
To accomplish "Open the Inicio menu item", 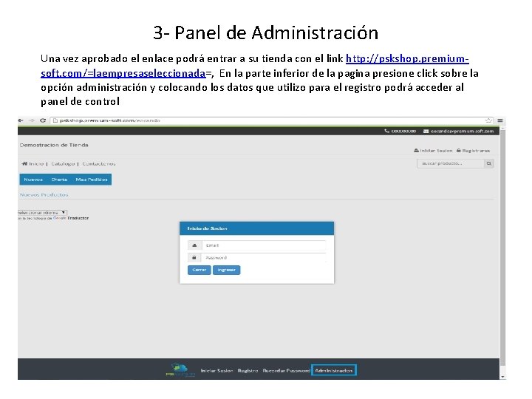I will pos(36,163).
